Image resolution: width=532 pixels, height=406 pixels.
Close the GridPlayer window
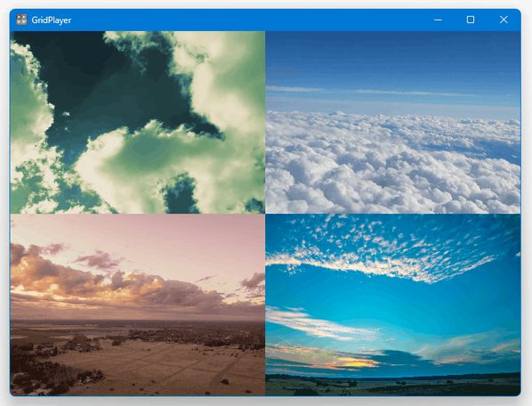pyautogui.click(x=504, y=20)
